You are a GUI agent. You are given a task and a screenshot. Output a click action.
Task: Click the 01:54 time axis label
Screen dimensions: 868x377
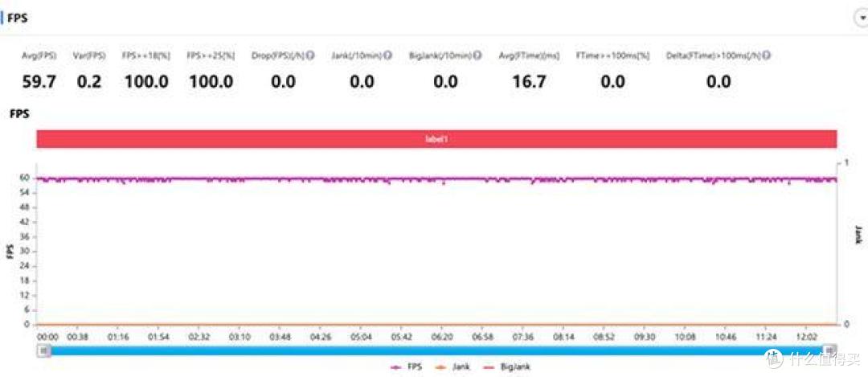pyautogui.click(x=158, y=337)
